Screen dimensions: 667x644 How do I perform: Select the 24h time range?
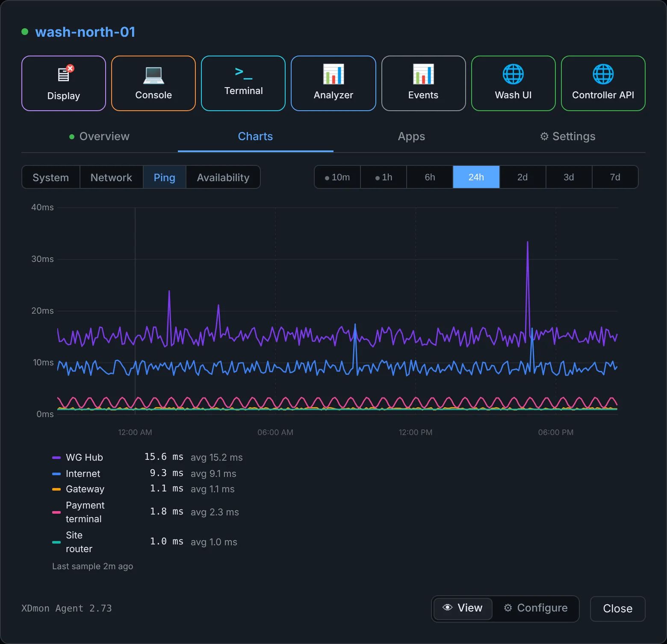(x=476, y=177)
